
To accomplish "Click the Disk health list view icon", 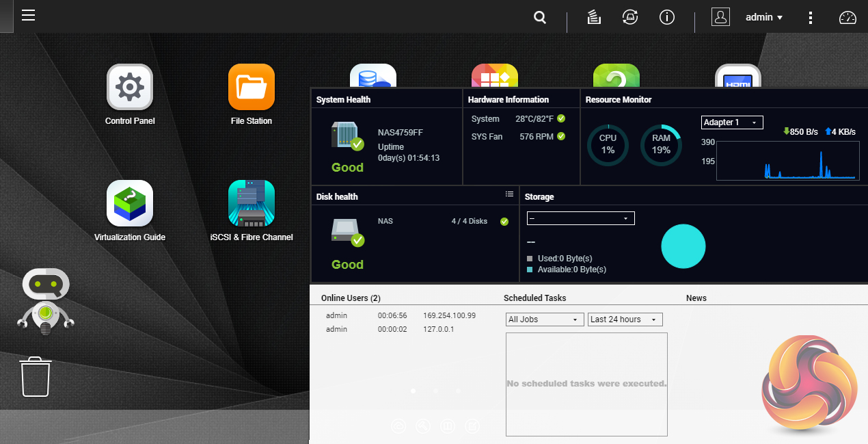I will [509, 194].
